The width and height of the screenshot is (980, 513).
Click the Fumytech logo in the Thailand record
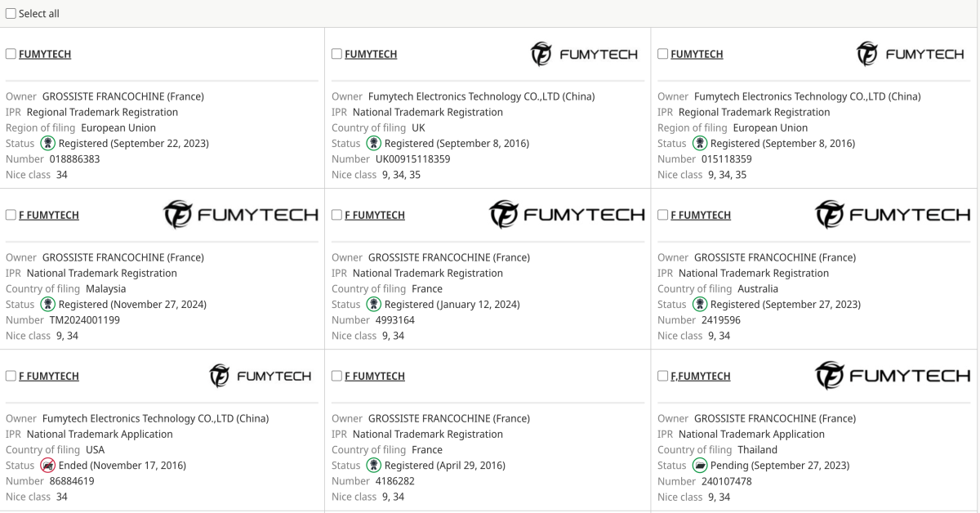pos(892,376)
